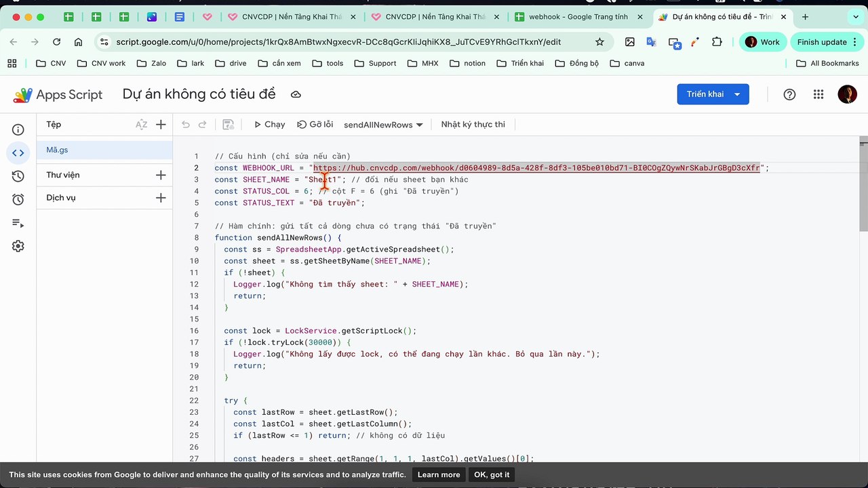
Task: Open the Triggers alarm clock icon
Action: pos(18,199)
